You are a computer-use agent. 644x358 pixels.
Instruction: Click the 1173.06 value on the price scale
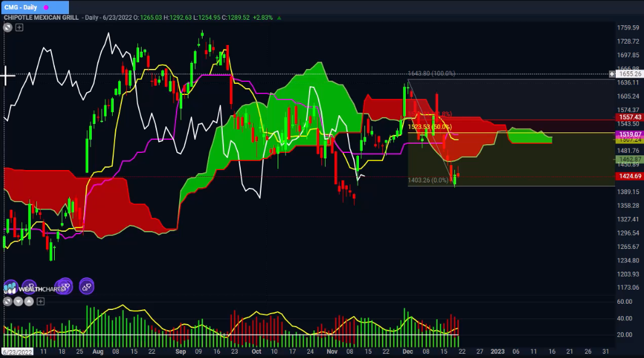pos(628,288)
